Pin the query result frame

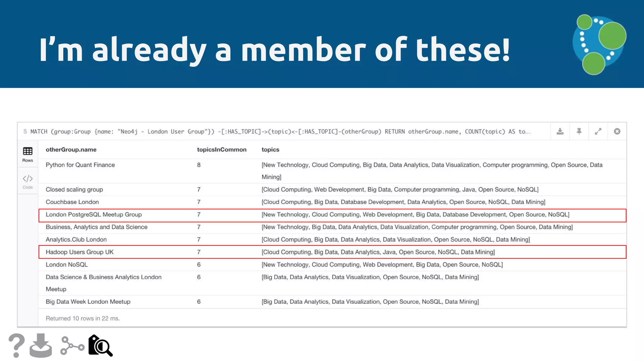(579, 131)
